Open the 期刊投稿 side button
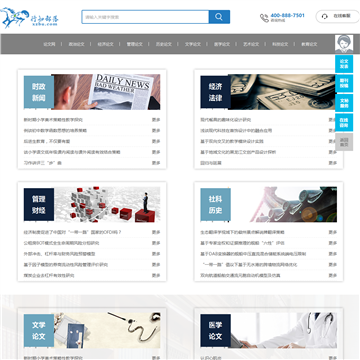The image size is (360, 360). (344, 83)
